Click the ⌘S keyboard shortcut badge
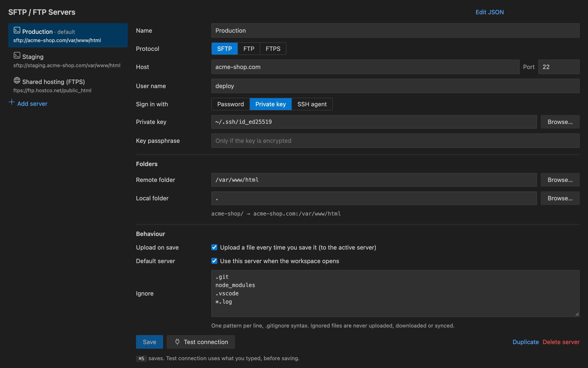 coord(141,359)
